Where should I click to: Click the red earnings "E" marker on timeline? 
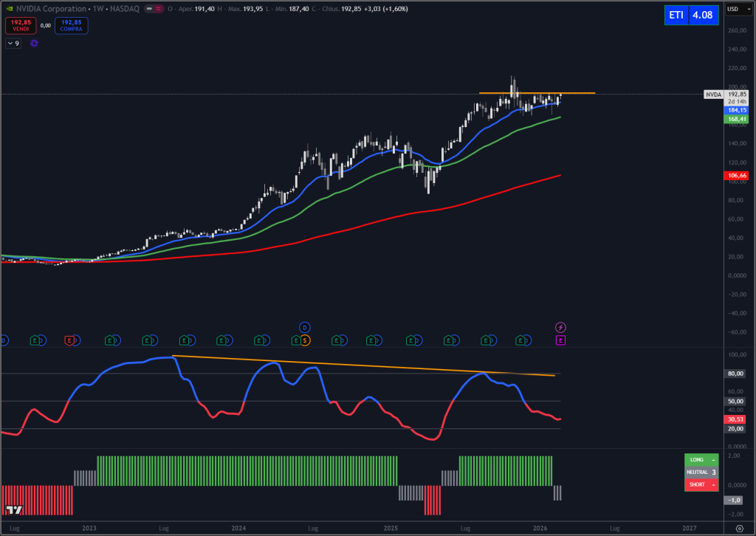click(x=68, y=340)
